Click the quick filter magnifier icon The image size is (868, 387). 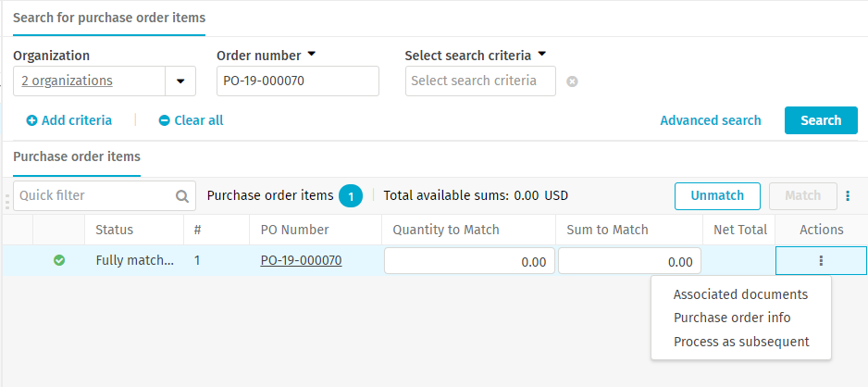click(x=182, y=196)
